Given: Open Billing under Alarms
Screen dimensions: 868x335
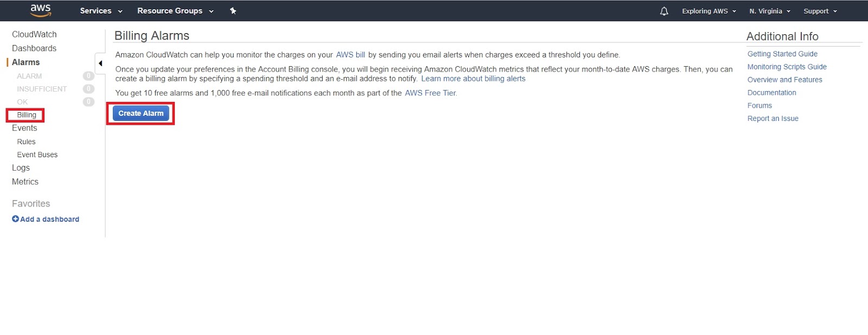Looking at the screenshot, I should (27, 115).
